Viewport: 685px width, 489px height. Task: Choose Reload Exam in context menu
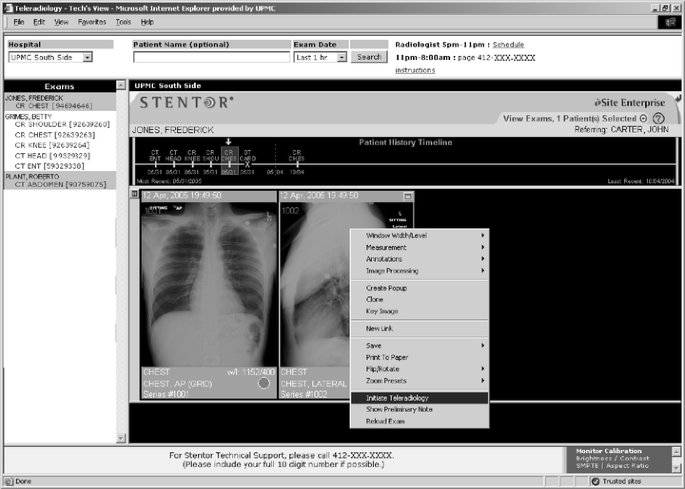pos(420,421)
